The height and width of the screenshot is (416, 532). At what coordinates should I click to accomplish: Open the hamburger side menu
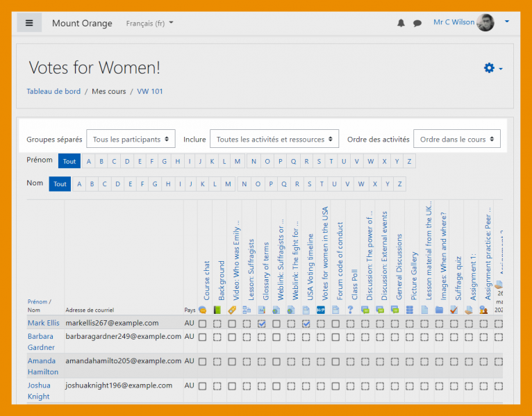click(29, 23)
